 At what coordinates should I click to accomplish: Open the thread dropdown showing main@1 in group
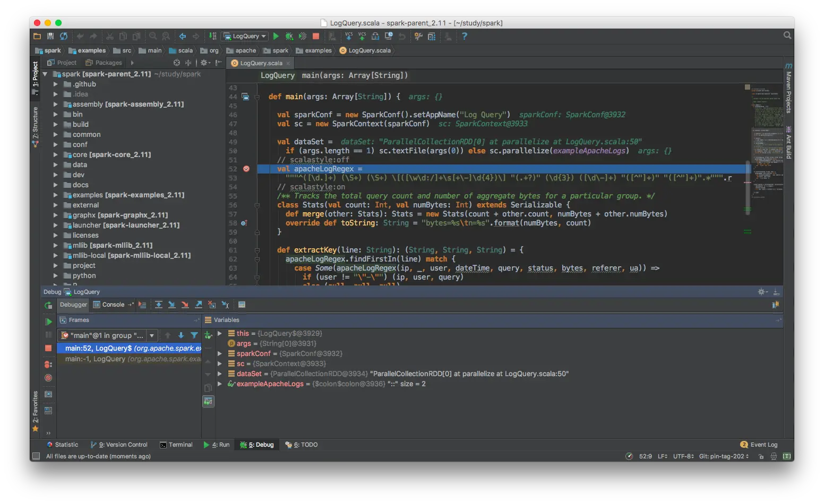(152, 335)
